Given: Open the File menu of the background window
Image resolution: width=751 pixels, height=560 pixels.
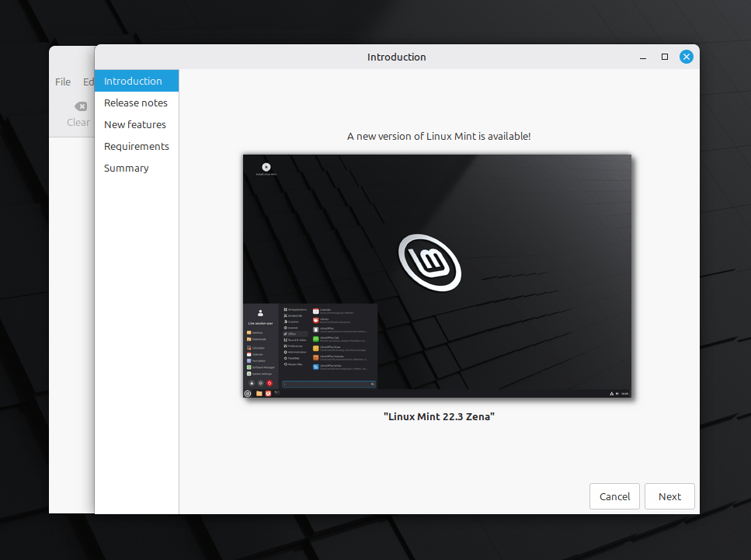Looking at the screenshot, I should click(x=62, y=82).
